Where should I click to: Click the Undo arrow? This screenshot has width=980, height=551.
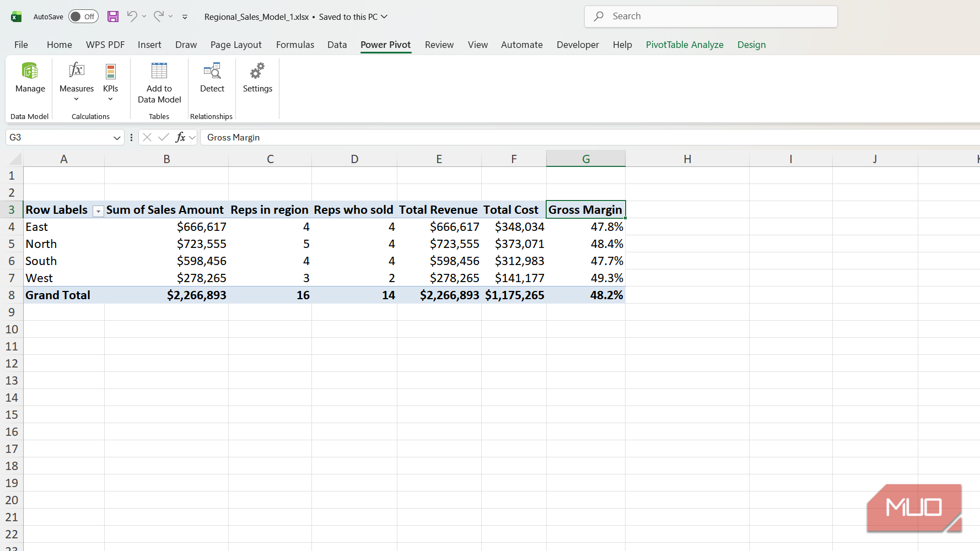click(132, 16)
